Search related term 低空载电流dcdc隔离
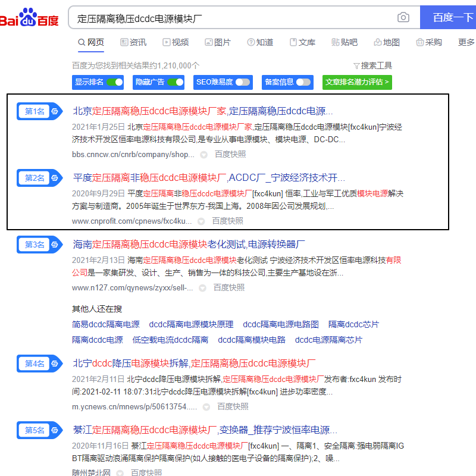476x476 pixels. [170, 340]
